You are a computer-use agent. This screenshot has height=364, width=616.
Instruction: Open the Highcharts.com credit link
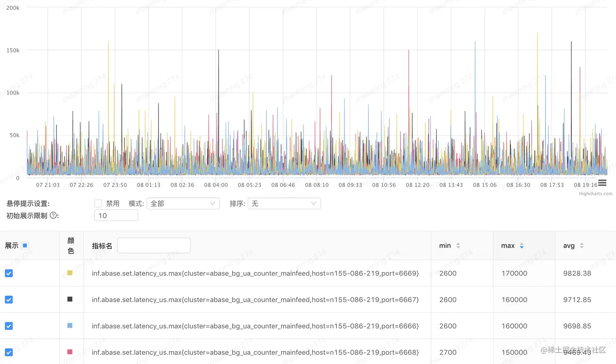click(x=596, y=194)
